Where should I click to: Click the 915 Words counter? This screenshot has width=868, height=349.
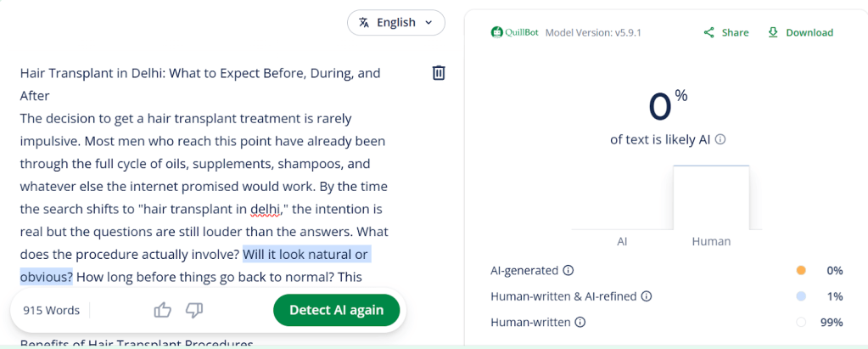coord(51,310)
